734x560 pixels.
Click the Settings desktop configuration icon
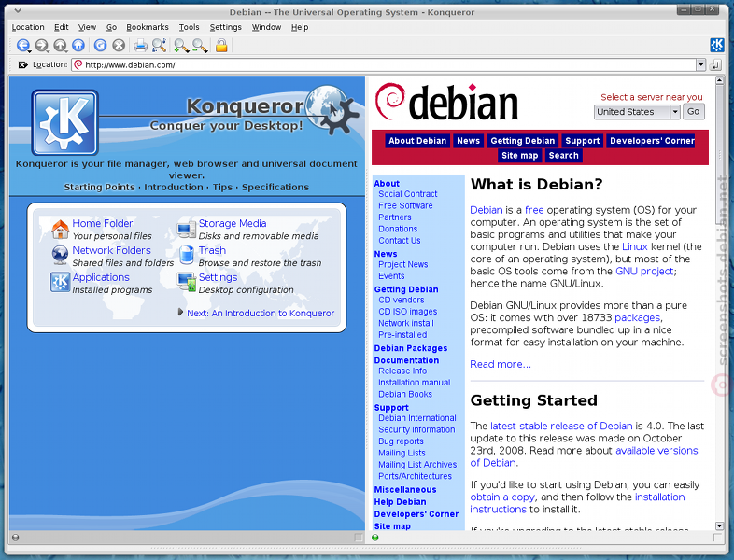tap(187, 282)
